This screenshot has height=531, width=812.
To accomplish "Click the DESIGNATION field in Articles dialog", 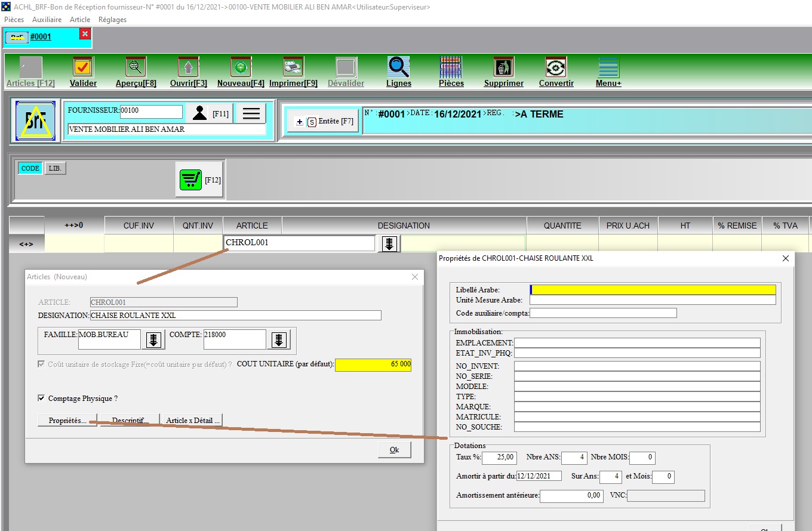I will coord(236,316).
